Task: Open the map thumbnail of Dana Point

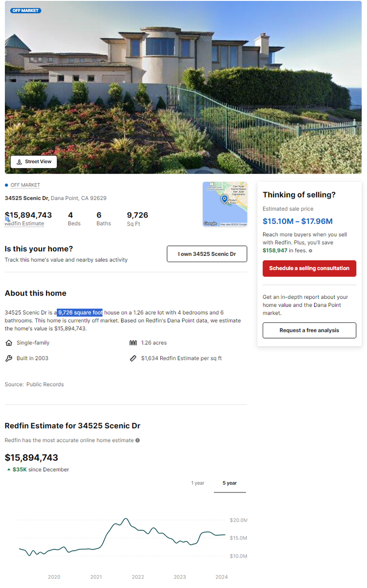Action: tap(225, 204)
